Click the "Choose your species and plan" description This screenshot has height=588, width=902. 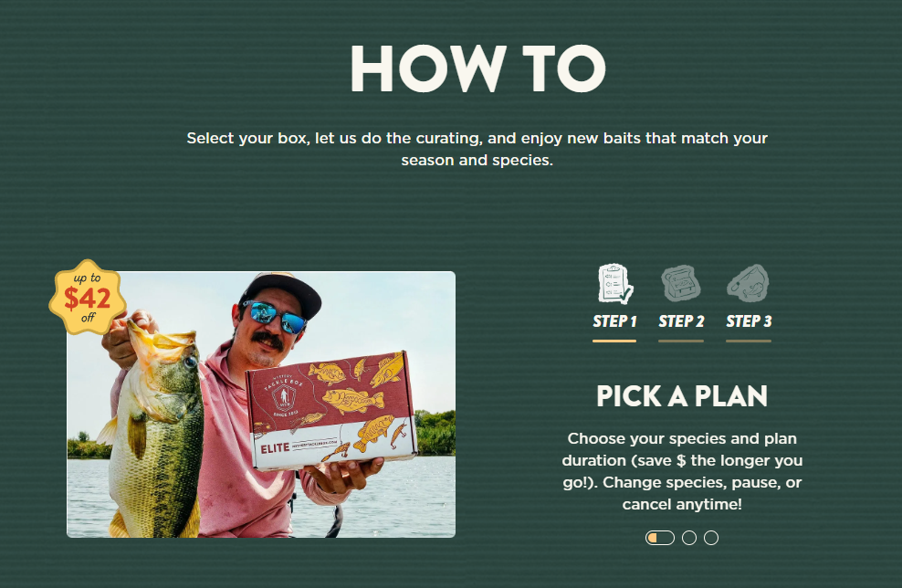[x=682, y=471]
